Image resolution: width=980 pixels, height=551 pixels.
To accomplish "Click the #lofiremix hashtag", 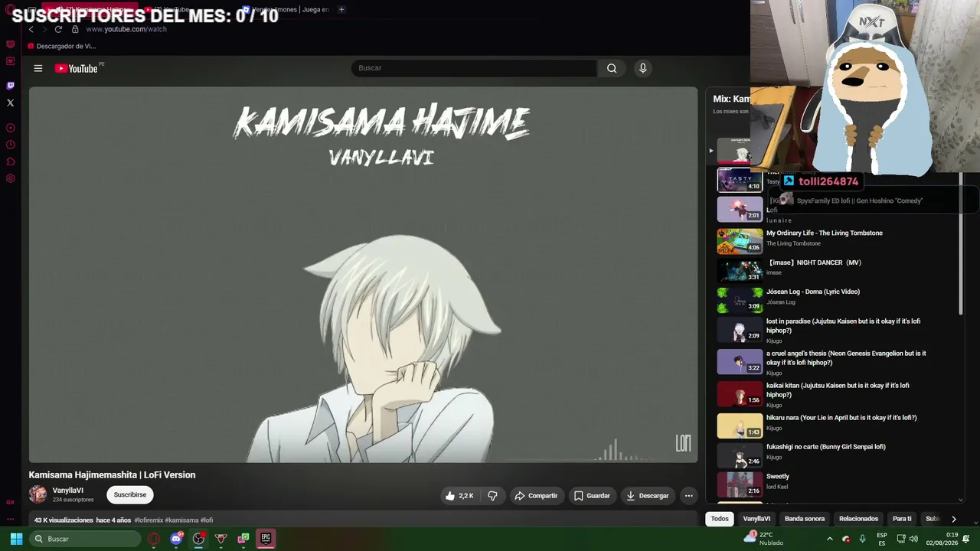I will (x=149, y=520).
